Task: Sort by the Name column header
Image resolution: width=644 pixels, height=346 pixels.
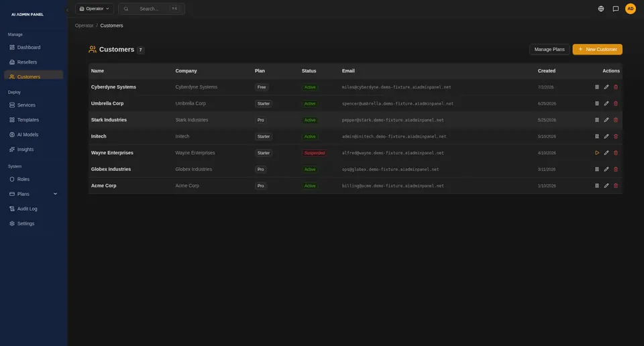Action: (x=97, y=70)
